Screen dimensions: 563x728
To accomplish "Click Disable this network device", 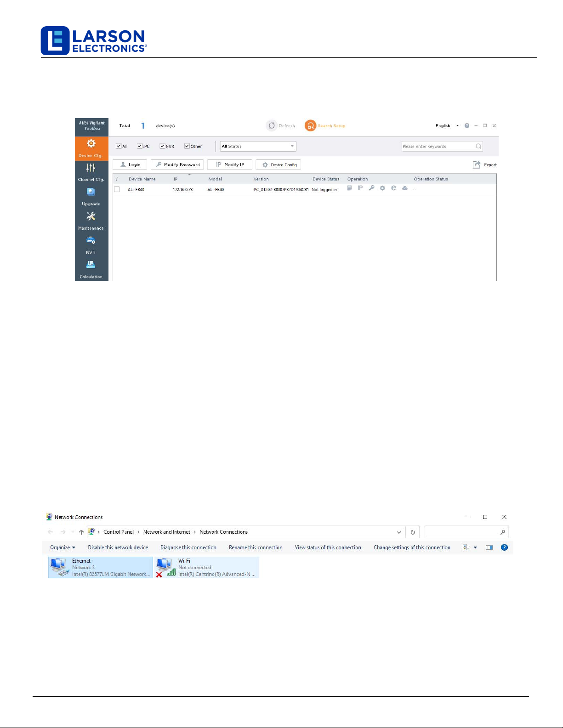I will (x=118, y=547).
